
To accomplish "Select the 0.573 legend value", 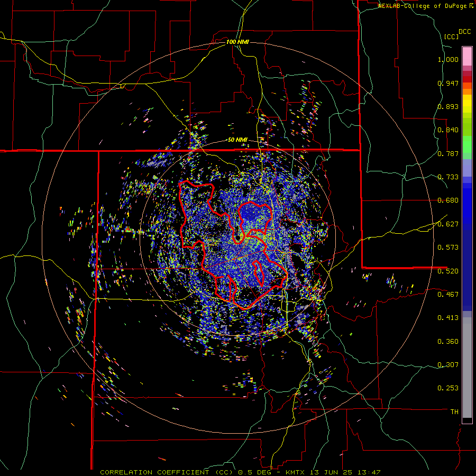I will [x=448, y=248].
